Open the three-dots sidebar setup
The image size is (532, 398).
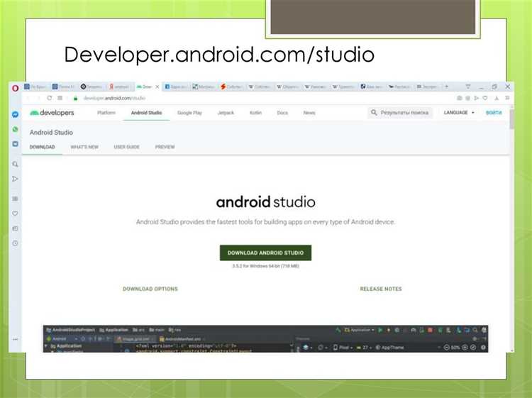[x=16, y=339]
